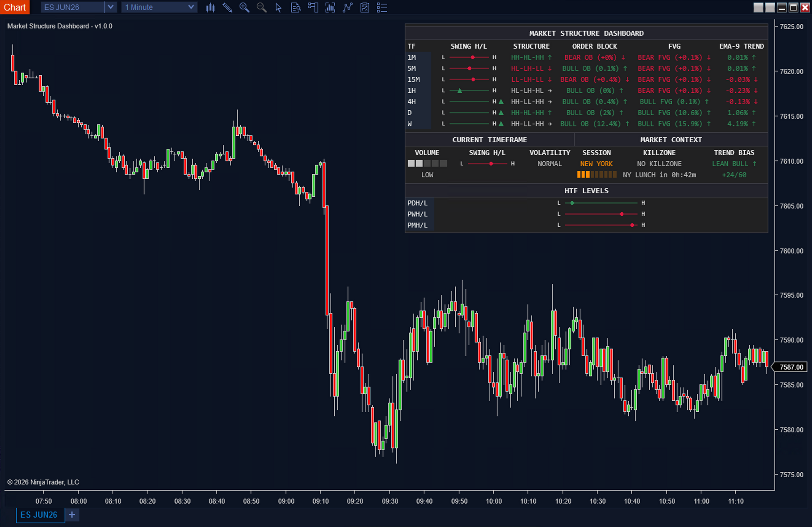
Task: Click the LOW volume label
Action: (x=427, y=175)
